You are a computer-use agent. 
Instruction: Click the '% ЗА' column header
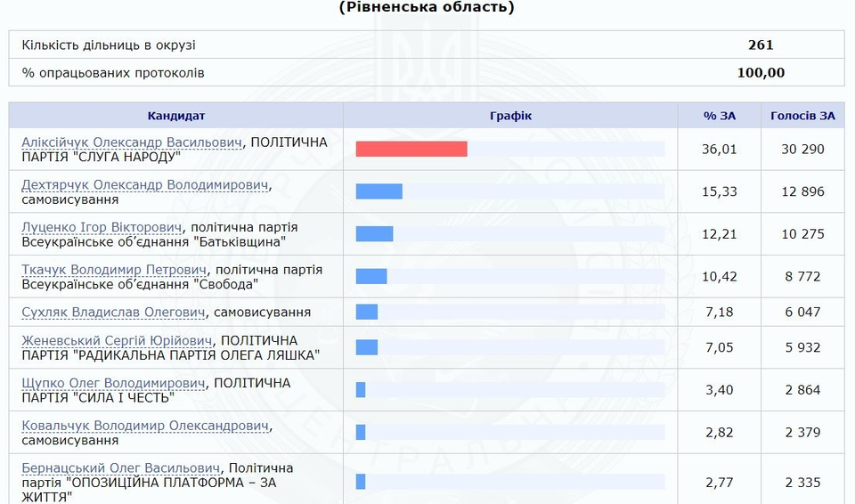[x=720, y=116]
